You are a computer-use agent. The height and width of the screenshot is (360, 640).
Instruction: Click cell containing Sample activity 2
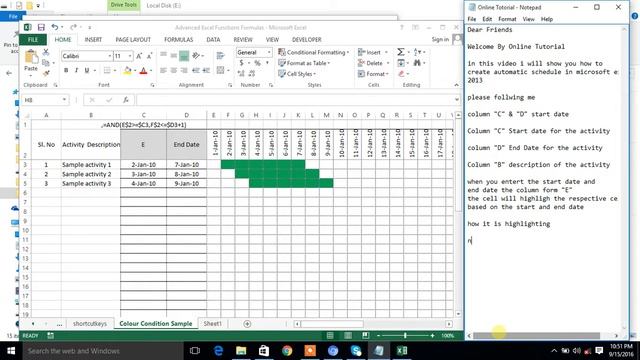click(91, 174)
